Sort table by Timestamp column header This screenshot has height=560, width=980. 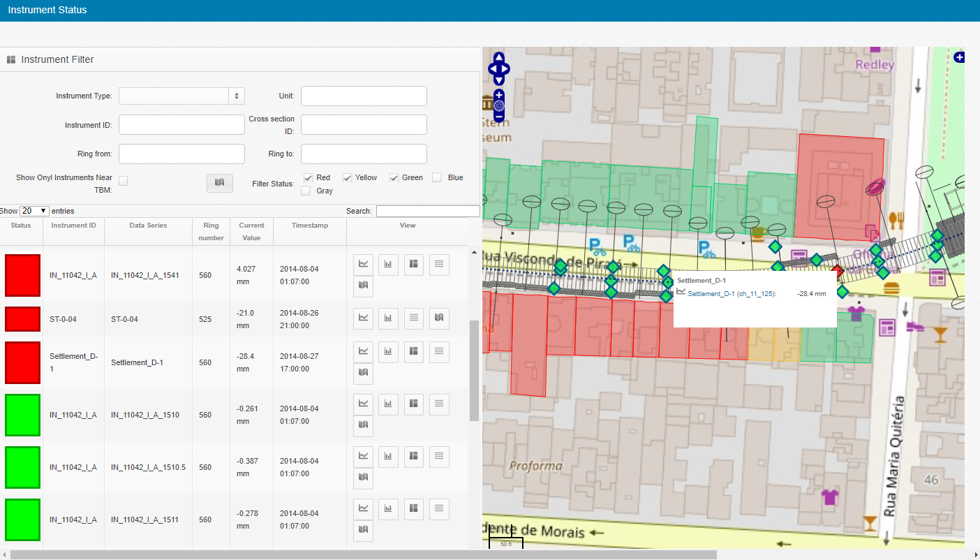[x=309, y=226]
